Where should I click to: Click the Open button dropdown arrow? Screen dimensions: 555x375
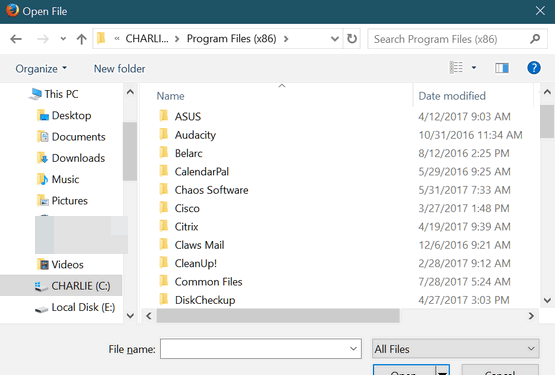442,370
